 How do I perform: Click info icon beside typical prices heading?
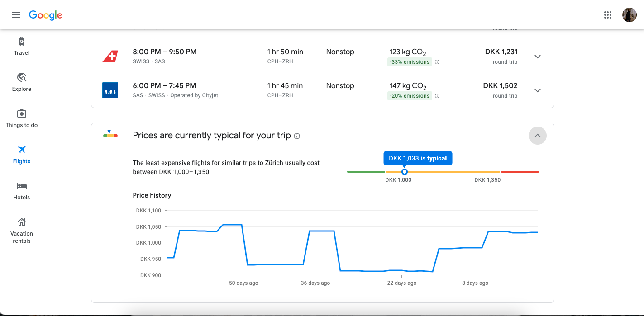click(x=297, y=136)
